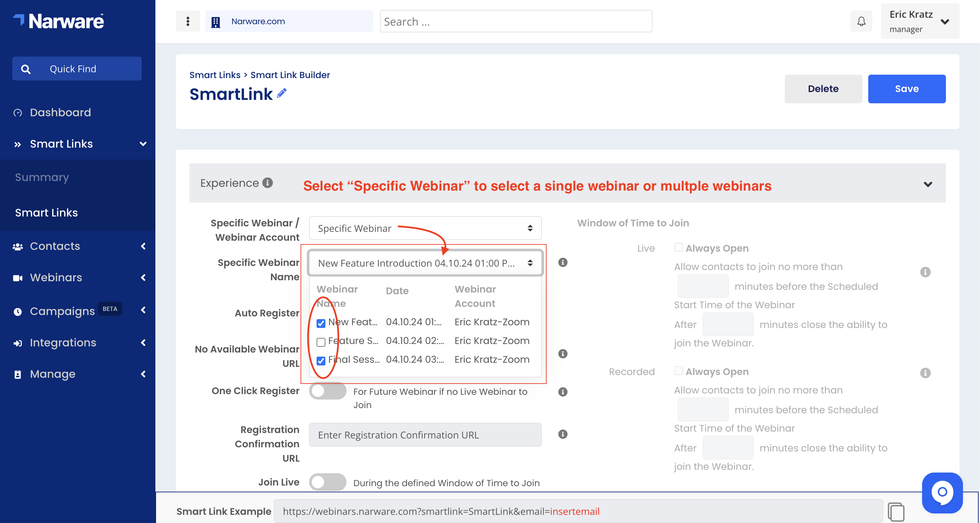Image resolution: width=980 pixels, height=523 pixels.
Task: Click the Experience info icon
Action: (267, 183)
